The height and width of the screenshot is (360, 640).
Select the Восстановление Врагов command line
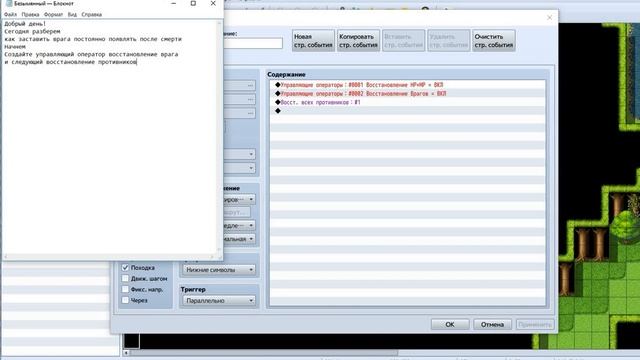pos(407,93)
